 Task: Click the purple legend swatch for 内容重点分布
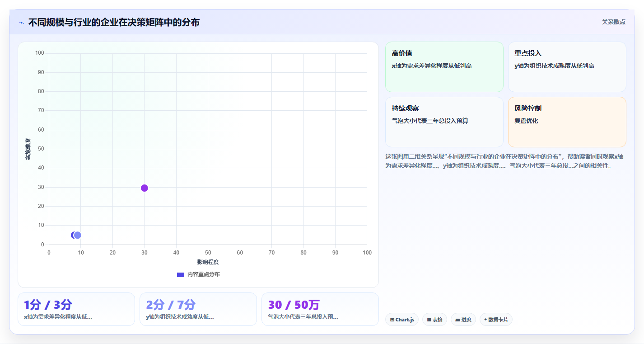point(180,275)
